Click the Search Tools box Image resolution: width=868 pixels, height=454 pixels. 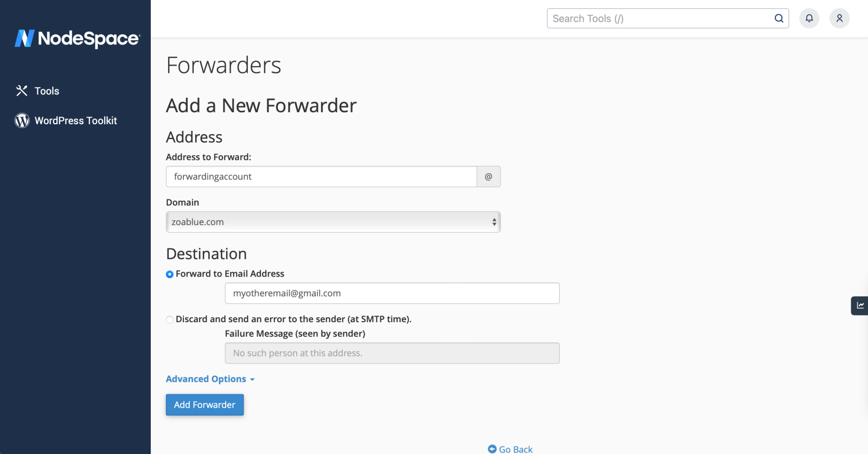pyautogui.click(x=659, y=18)
